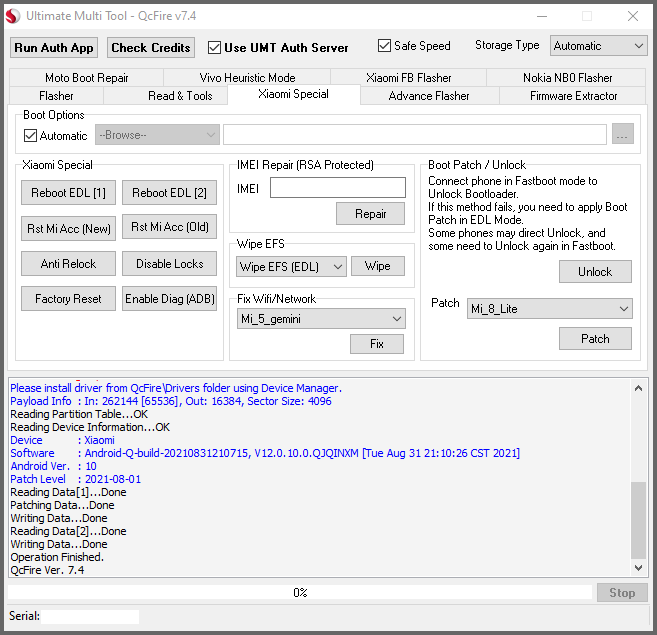Close the QcFire window
The width and height of the screenshot is (657, 635).
[633, 16]
